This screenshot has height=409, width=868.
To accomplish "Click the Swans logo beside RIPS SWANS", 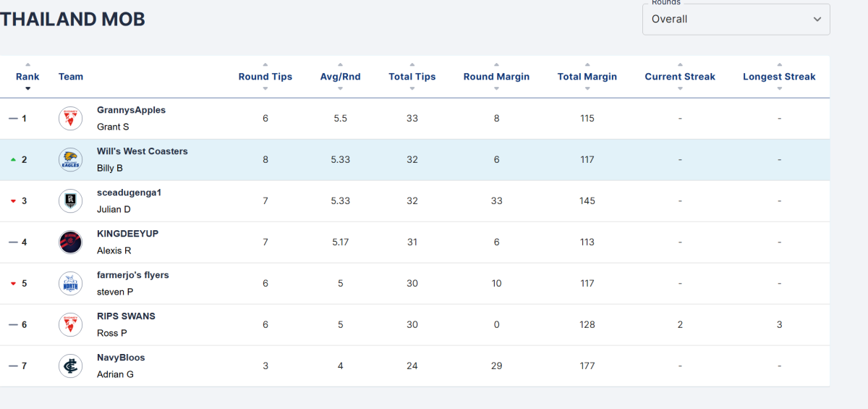I will click(x=70, y=325).
